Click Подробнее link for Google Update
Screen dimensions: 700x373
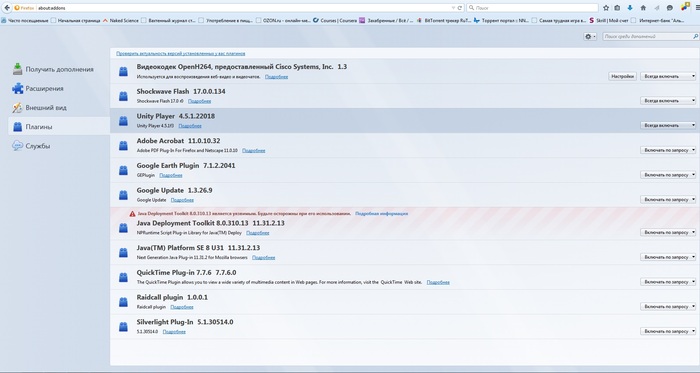[x=182, y=200]
